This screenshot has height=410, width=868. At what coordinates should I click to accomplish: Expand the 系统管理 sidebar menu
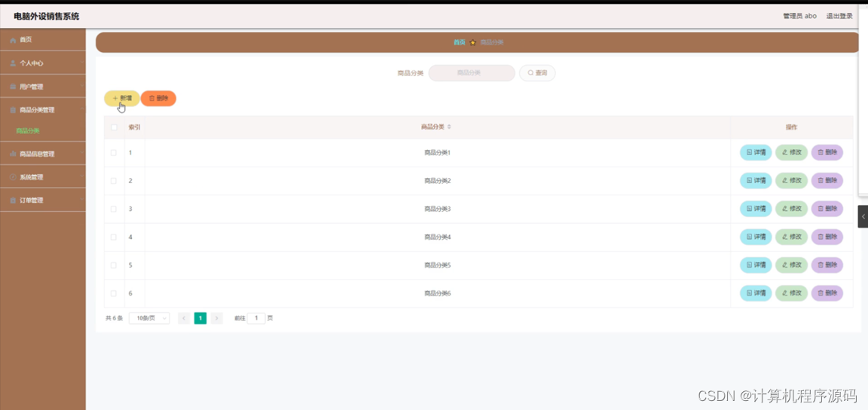(43, 177)
